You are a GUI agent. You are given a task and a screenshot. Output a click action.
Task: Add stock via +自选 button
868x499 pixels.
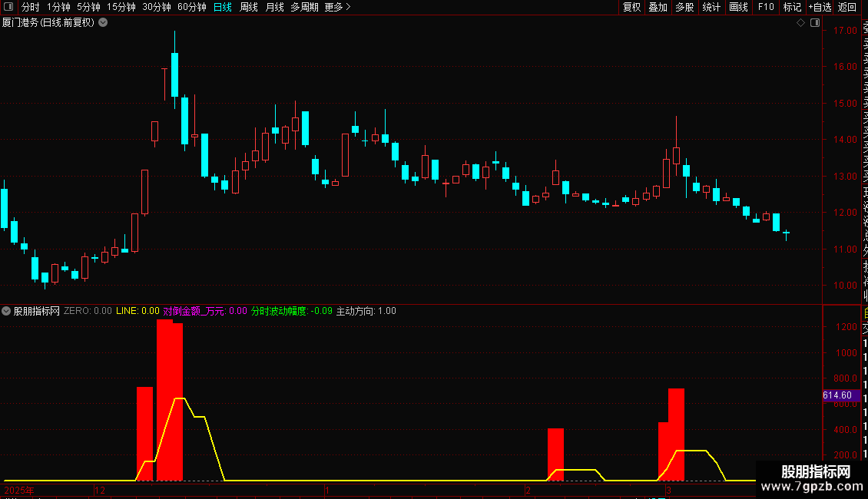[x=820, y=7]
